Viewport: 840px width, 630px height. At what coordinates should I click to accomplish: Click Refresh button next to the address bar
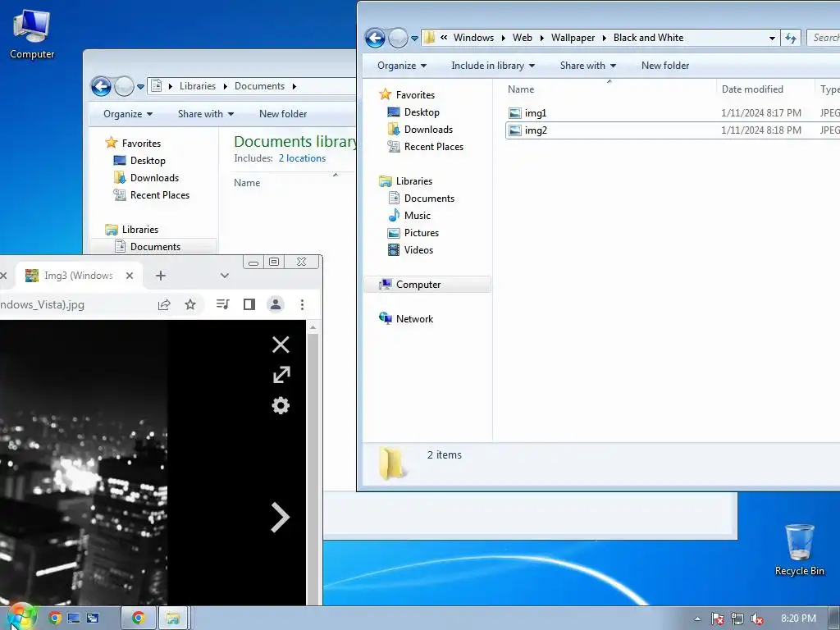click(x=791, y=38)
